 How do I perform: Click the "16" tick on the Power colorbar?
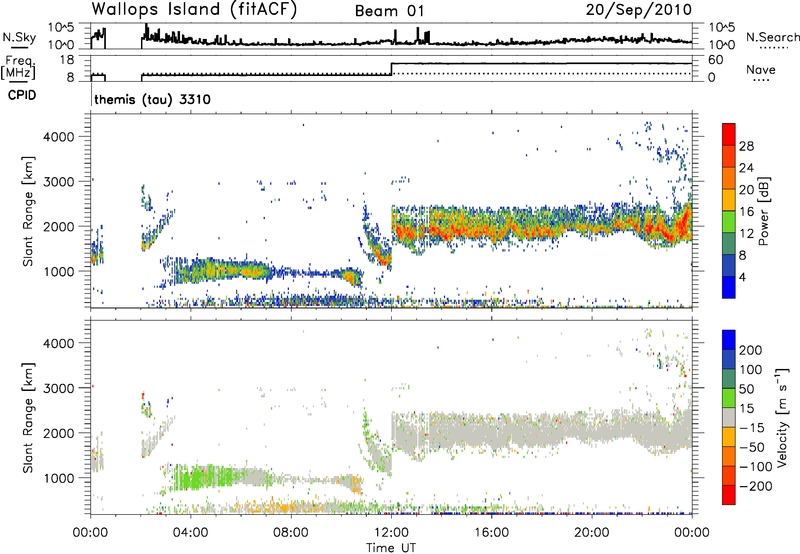[x=746, y=212]
